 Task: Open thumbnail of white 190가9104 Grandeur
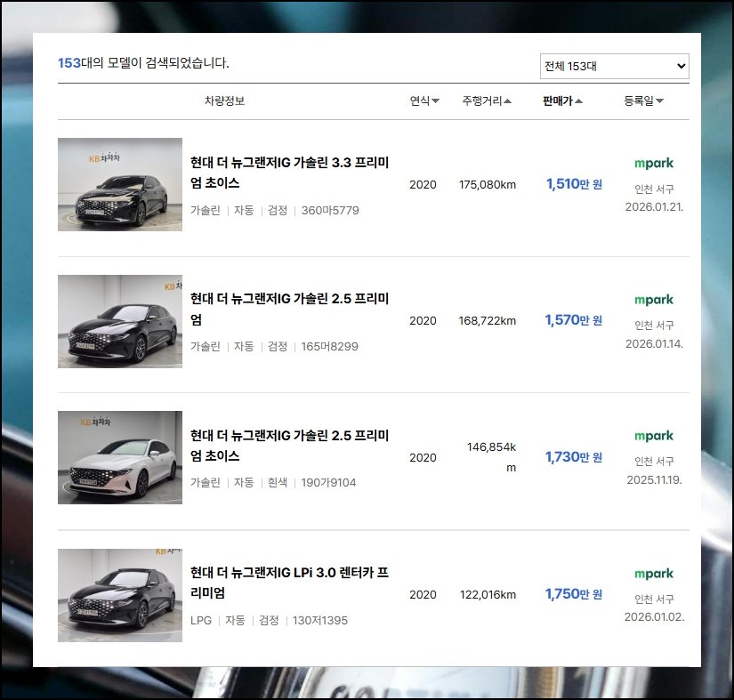[x=120, y=457]
